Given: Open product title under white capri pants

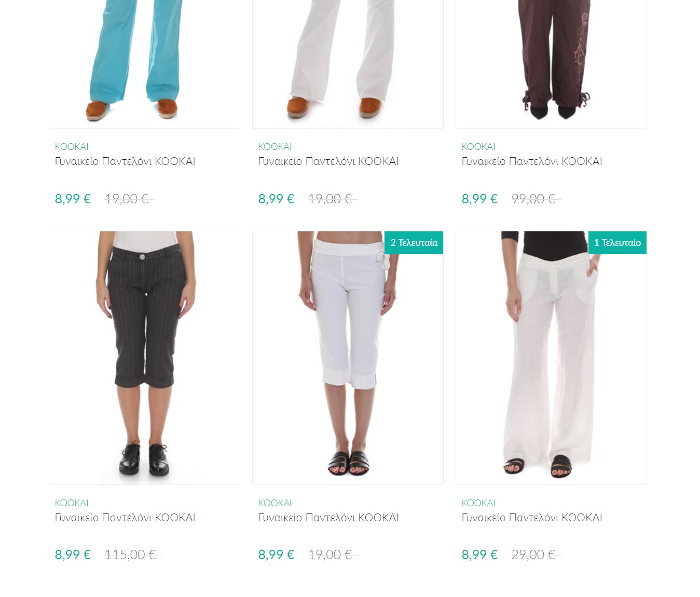Looking at the screenshot, I should [x=328, y=518].
